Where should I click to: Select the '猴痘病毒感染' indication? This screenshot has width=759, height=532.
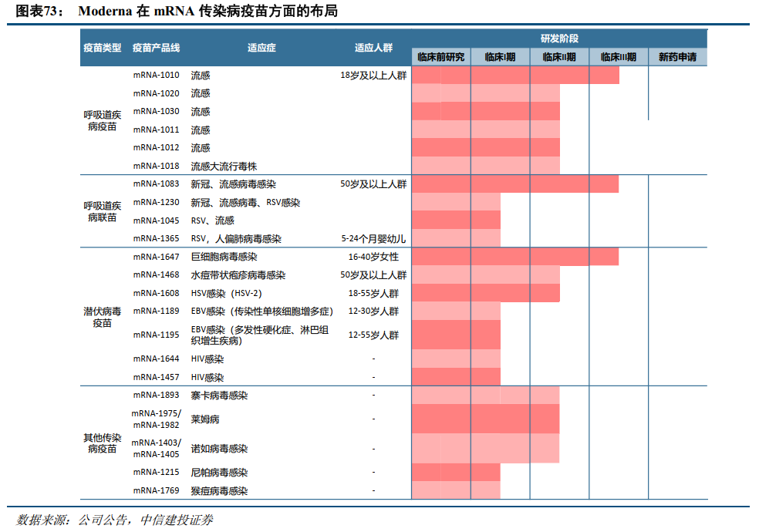coord(219,491)
